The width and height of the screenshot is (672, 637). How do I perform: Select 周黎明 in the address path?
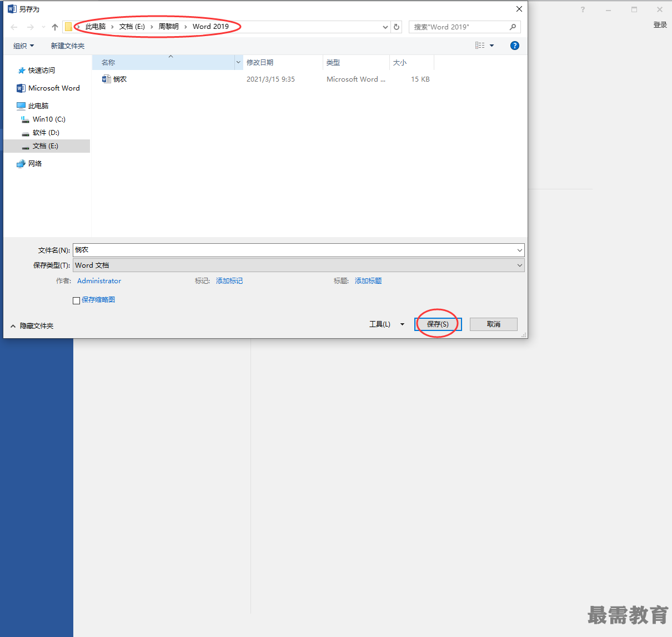pyautogui.click(x=169, y=27)
